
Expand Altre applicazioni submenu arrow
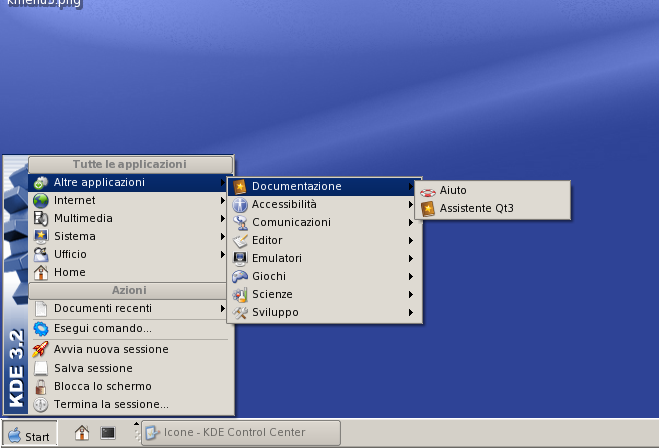click(x=222, y=182)
